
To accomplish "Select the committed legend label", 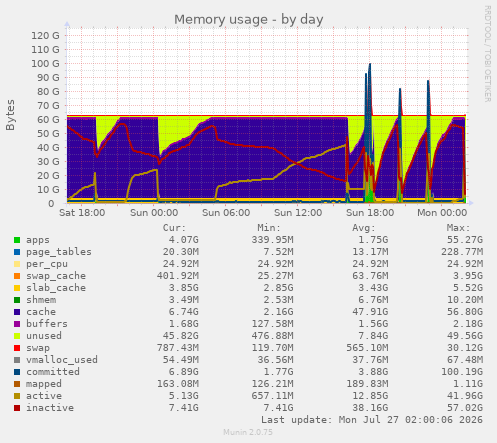I will coord(53,372).
